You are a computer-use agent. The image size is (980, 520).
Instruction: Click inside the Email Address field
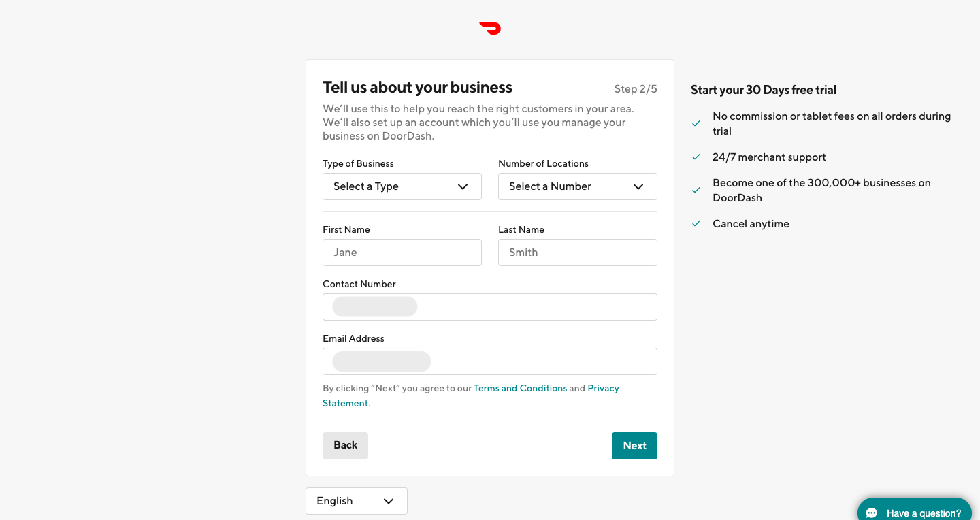(x=489, y=361)
